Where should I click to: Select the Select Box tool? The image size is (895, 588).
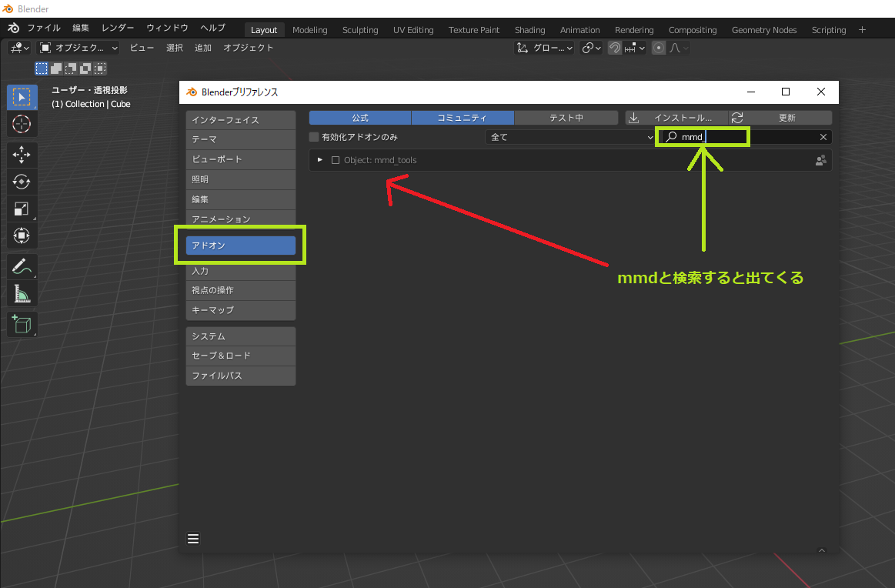(x=22, y=97)
